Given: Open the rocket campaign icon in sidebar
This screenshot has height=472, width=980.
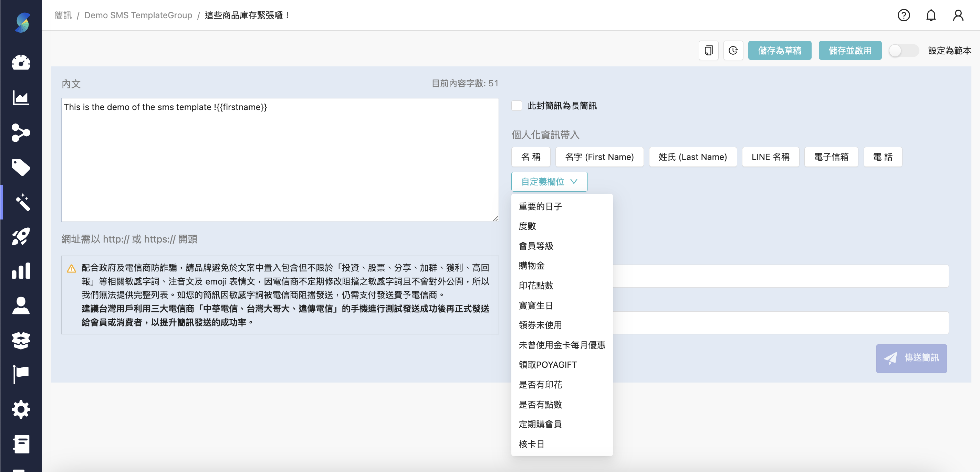Looking at the screenshot, I should pyautogui.click(x=21, y=236).
